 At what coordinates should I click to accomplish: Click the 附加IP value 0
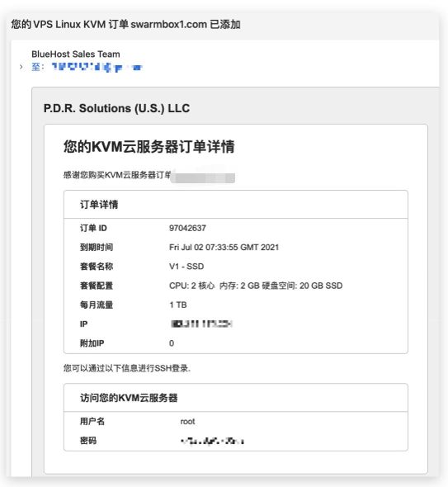click(x=172, y=343)
